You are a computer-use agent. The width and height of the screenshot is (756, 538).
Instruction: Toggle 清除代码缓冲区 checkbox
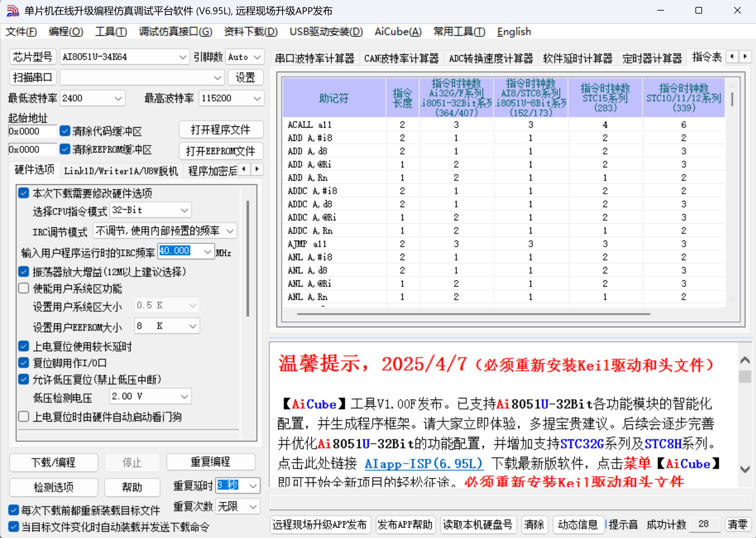click(65, 131)
